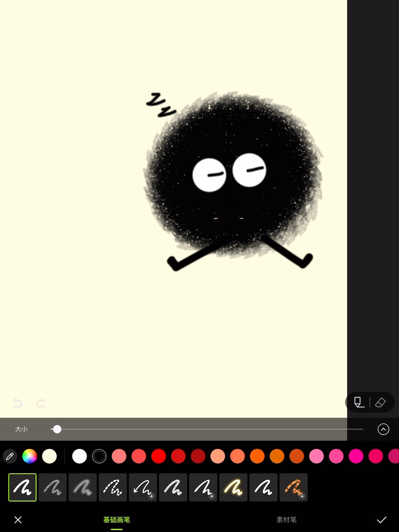Switch to the 素材笔 tab

pos(286,520)
